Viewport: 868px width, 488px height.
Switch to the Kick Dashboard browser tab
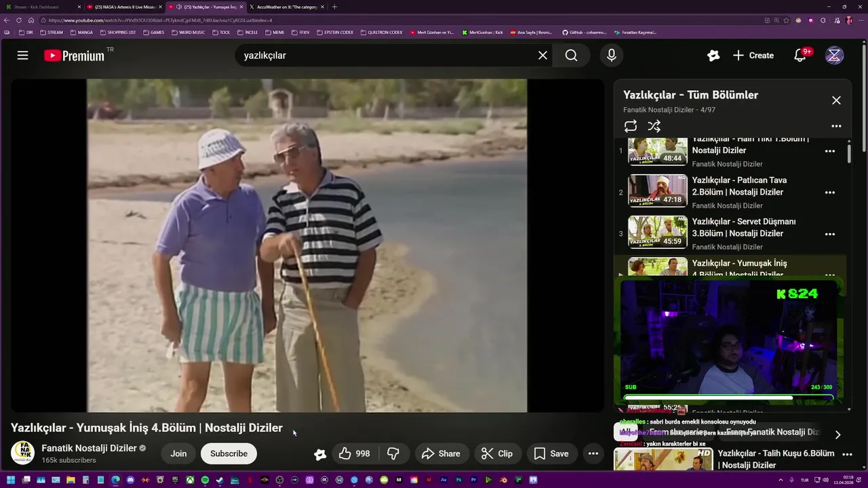coord(42,7)
